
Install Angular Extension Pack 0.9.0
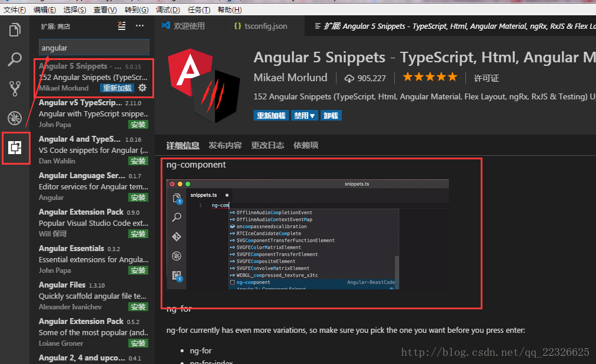pyautogui.click(x=138, y=234)
